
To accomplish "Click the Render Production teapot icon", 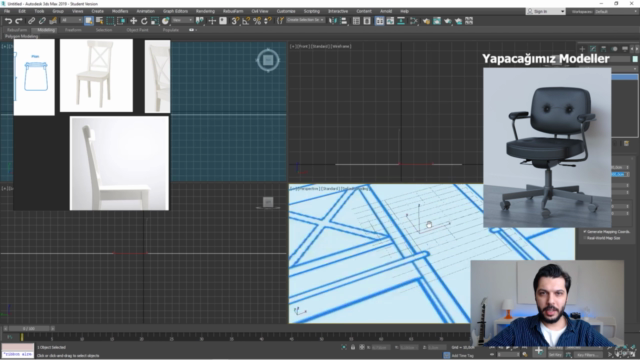I will click(448, 21).
